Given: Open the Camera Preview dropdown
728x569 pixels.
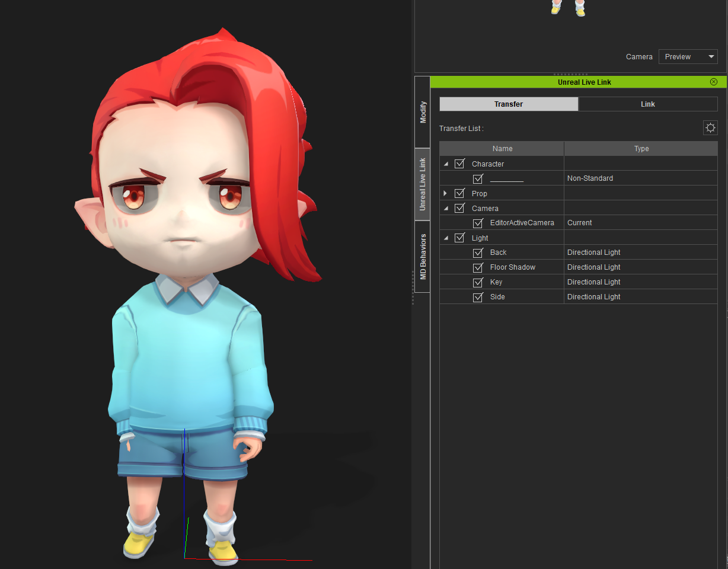Looking at the screenshot, I should [x=688, y=57].
